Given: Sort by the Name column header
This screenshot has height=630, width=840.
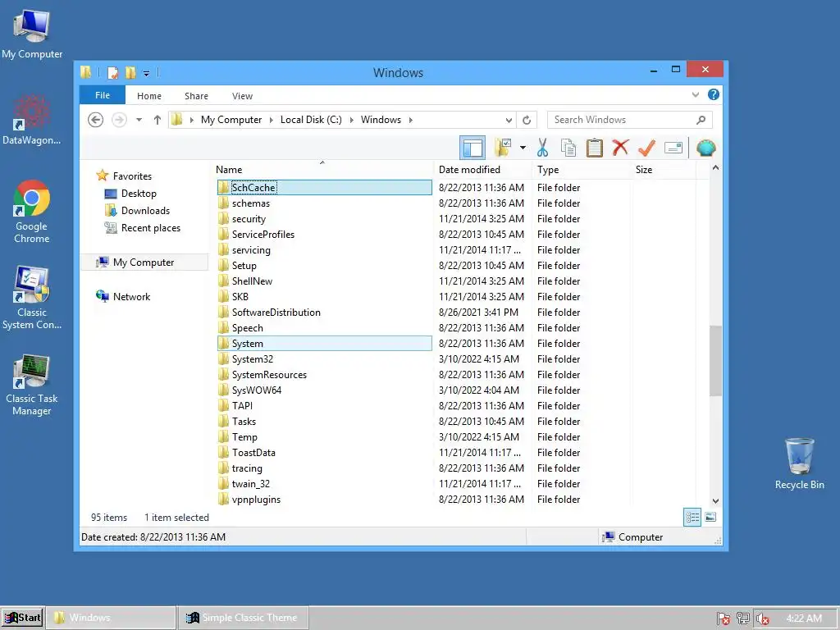Looking at the screenshot, I should click(322, 169).
